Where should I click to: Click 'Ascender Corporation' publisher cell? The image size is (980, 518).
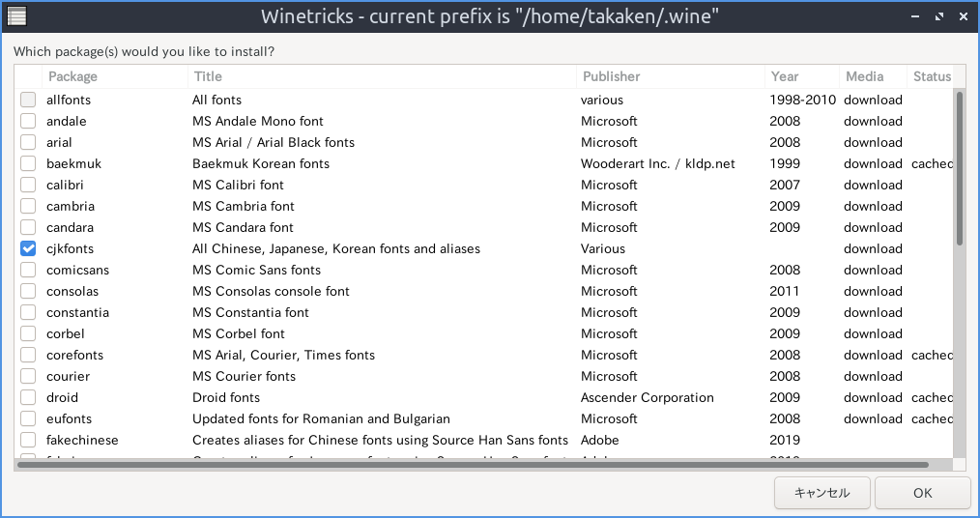[x=647, y=397]
